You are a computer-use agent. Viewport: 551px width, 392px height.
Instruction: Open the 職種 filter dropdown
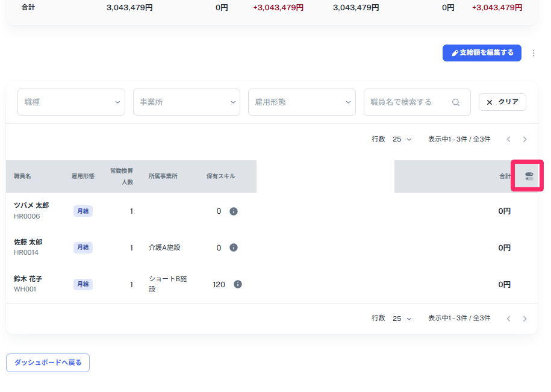tap(70, 102)
